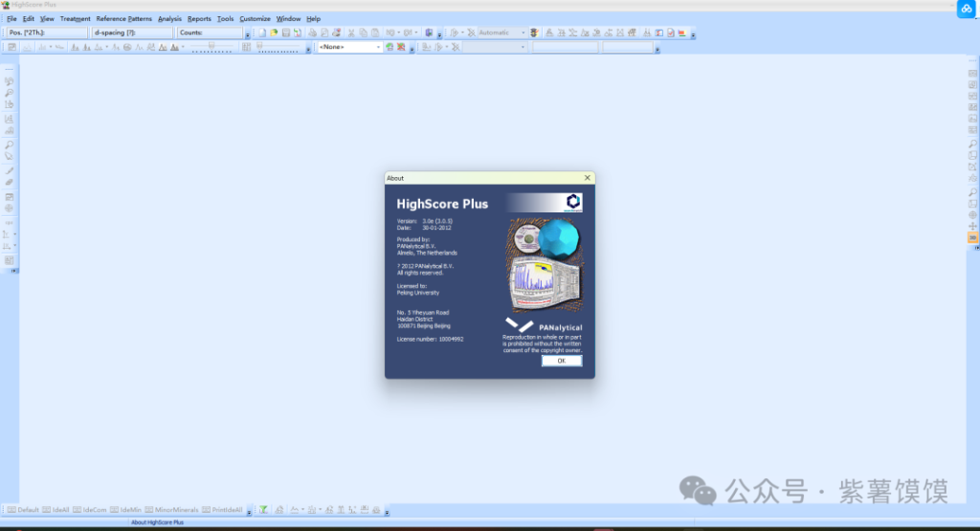Click the Cut scissors icon
This screenshot has width=980, height=531.
tap(351, 33)
